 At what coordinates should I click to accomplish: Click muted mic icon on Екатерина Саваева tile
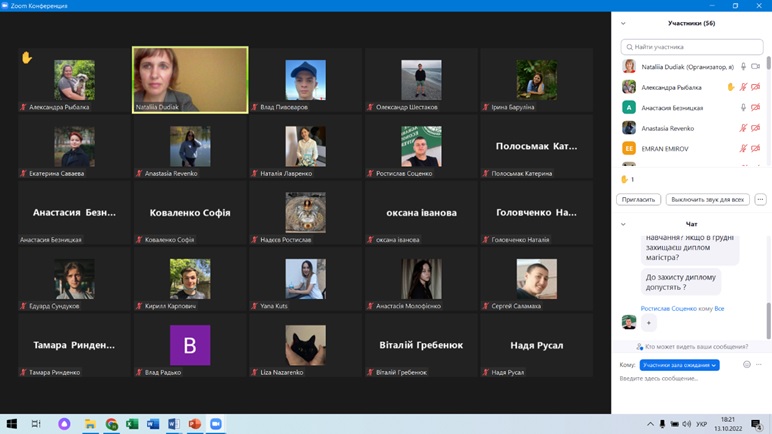(23, 173)
